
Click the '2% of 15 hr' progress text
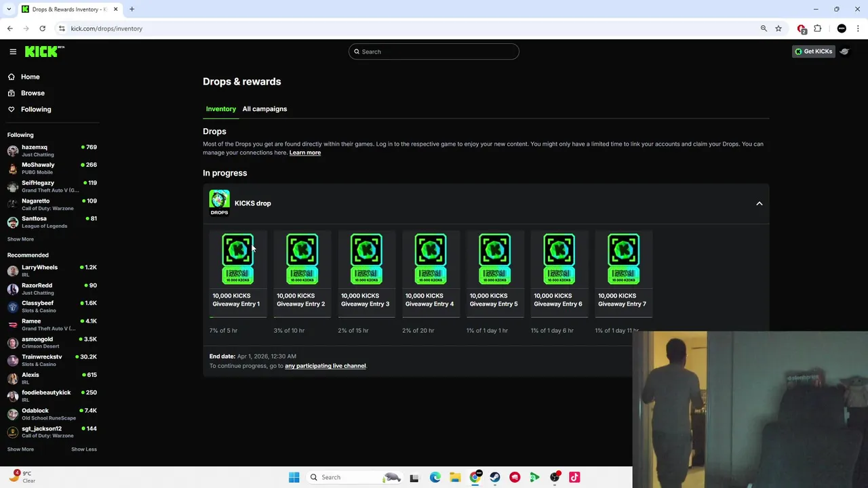(x=353, y=331)
